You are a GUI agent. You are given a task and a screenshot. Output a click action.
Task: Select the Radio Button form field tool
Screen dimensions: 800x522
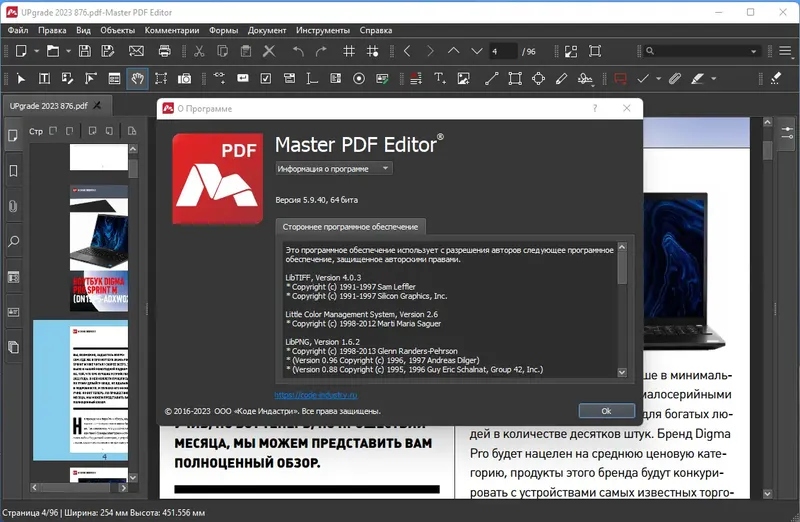click(359, 79)
